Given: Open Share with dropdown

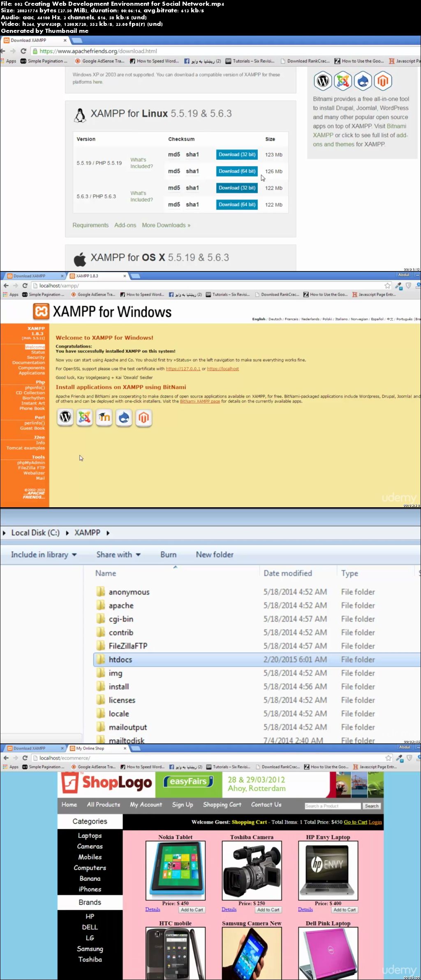Looking at the screenshot, I should 118,554.
